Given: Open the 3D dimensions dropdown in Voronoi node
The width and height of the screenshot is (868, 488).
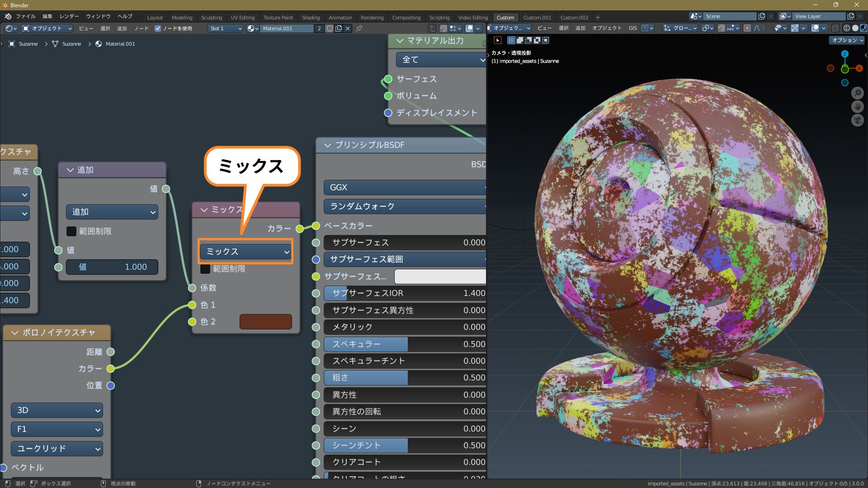Looking at the screenshot, I should (57, 410).
